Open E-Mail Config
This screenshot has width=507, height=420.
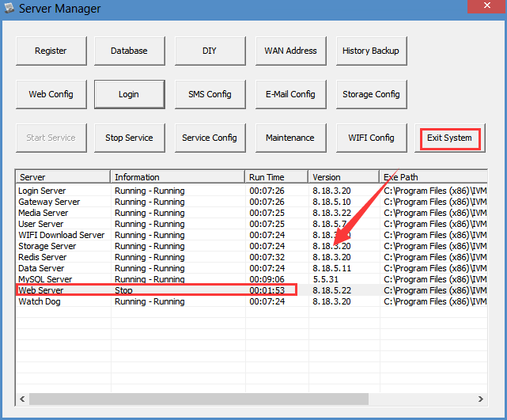[291, 94]
